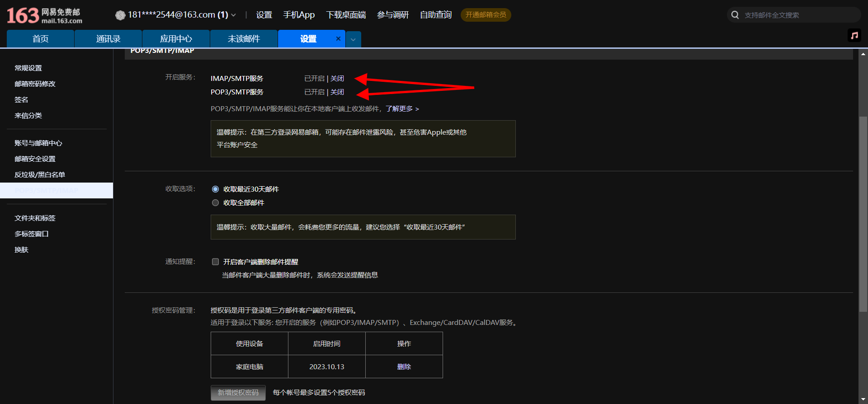Select 收取最近30天邮件 radio option

click(x=215, y=189)
